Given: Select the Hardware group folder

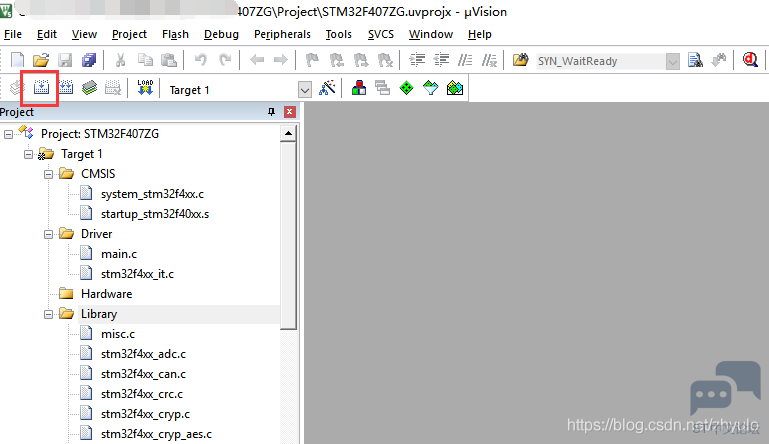Looking at the screenshot, I should point(106,294).
